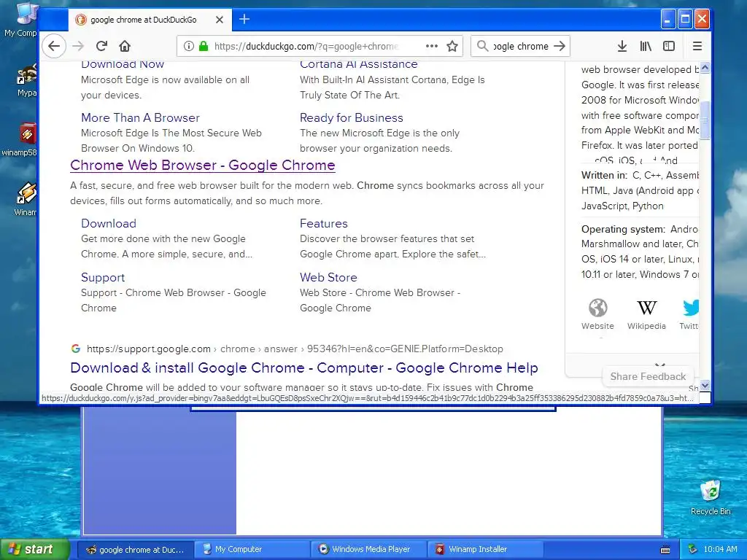
Task: Open More Than A Browser ad link
Action: [140, 117]
